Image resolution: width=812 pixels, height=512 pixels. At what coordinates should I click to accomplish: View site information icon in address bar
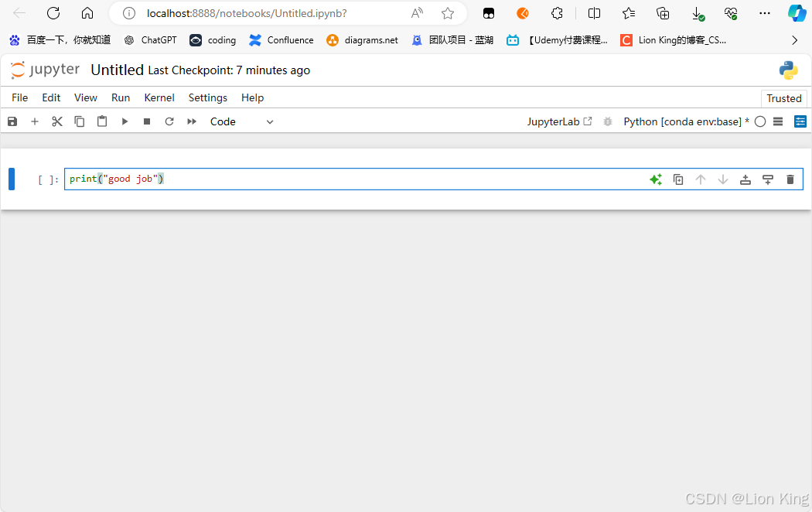coord(129,13)
